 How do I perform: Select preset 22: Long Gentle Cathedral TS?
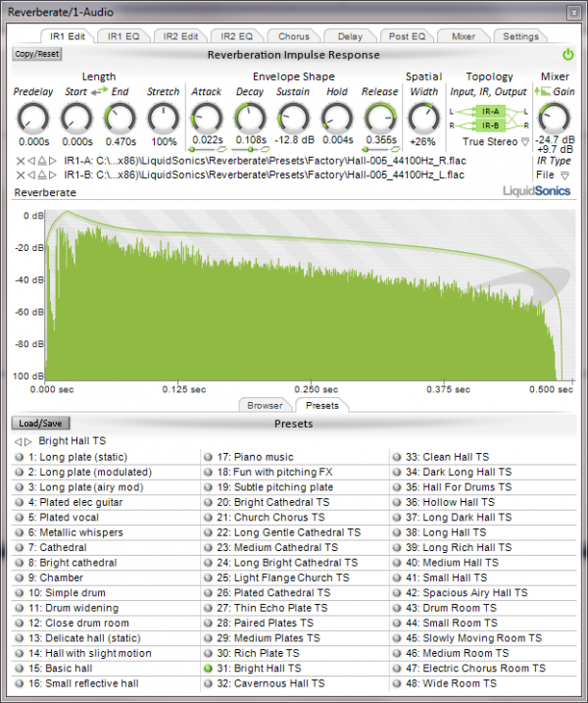[295, 532]
